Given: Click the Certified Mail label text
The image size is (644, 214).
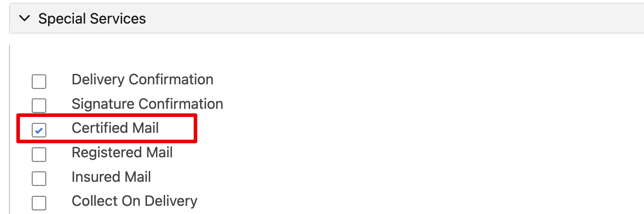Looking at the screenshot, I should (x=115, y=128).
